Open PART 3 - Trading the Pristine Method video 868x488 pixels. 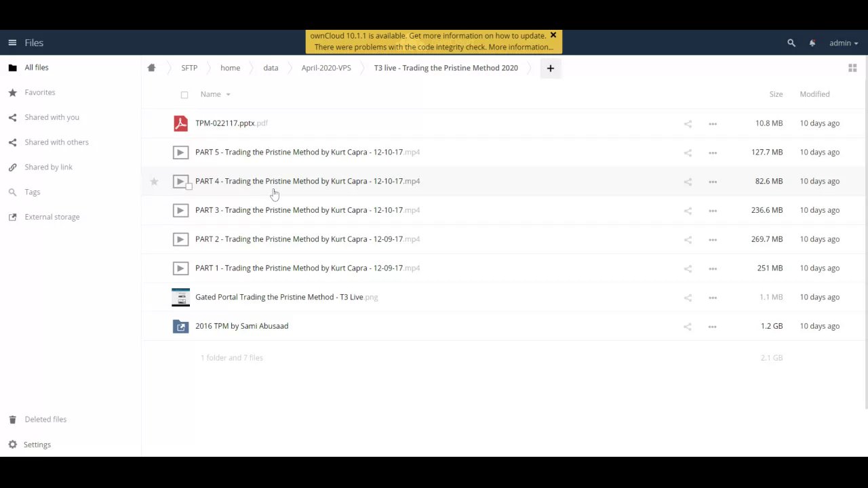point(307,210)
